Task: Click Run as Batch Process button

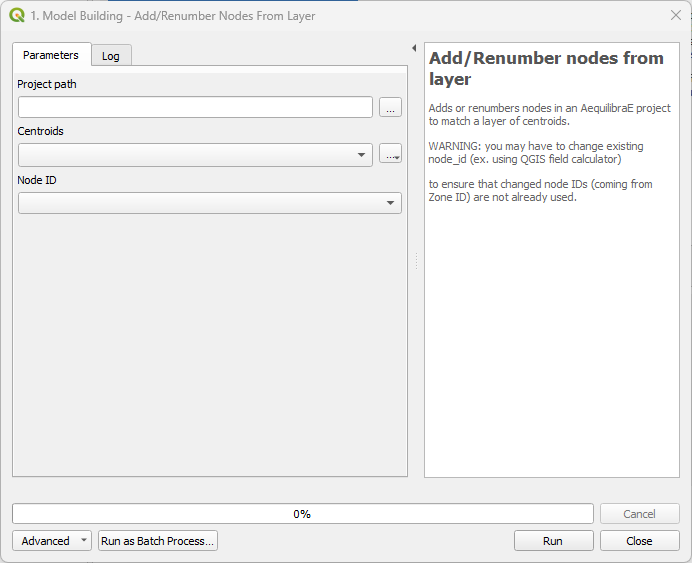Action: [158, 540]
